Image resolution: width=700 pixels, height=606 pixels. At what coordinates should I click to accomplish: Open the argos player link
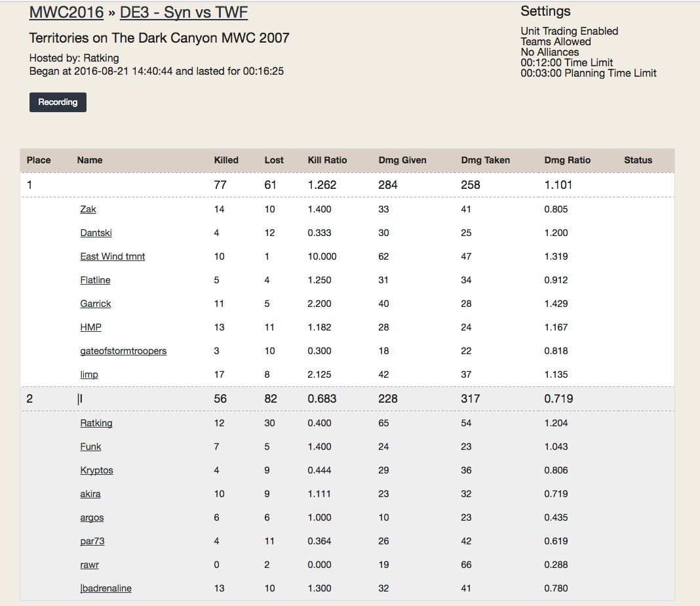92,517
